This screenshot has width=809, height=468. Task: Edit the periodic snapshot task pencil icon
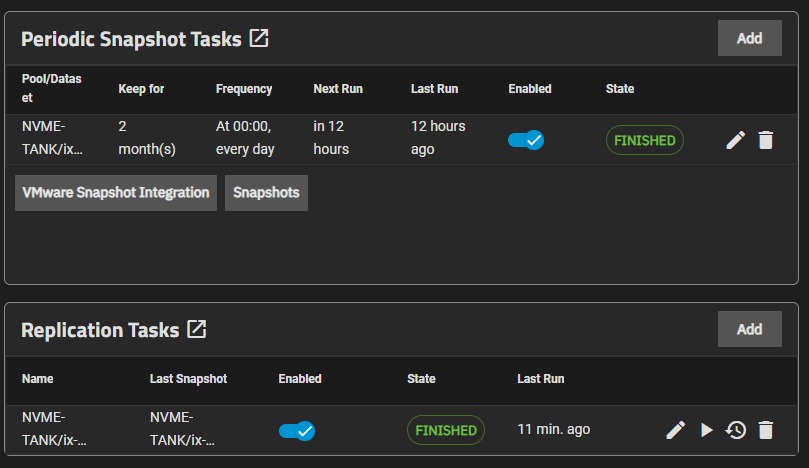(735, 140)
